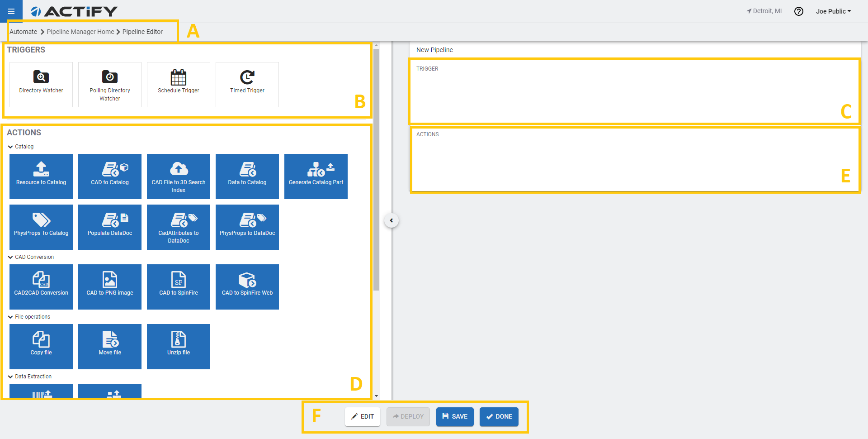
Task: Collapse the Catalog actions group
Action: (x=10, y=147)
